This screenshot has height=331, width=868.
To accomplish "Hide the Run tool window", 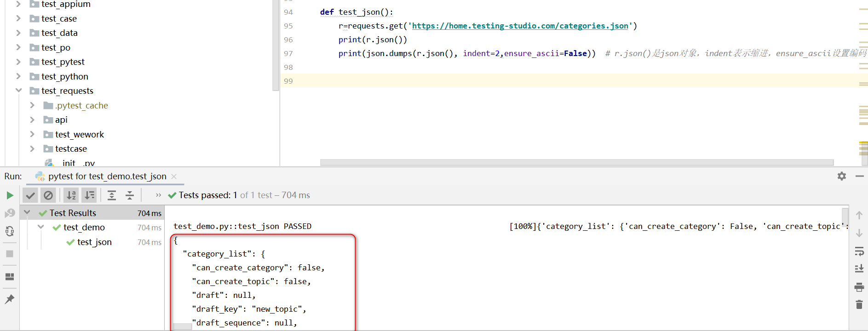I will click(x=859, y=176).
